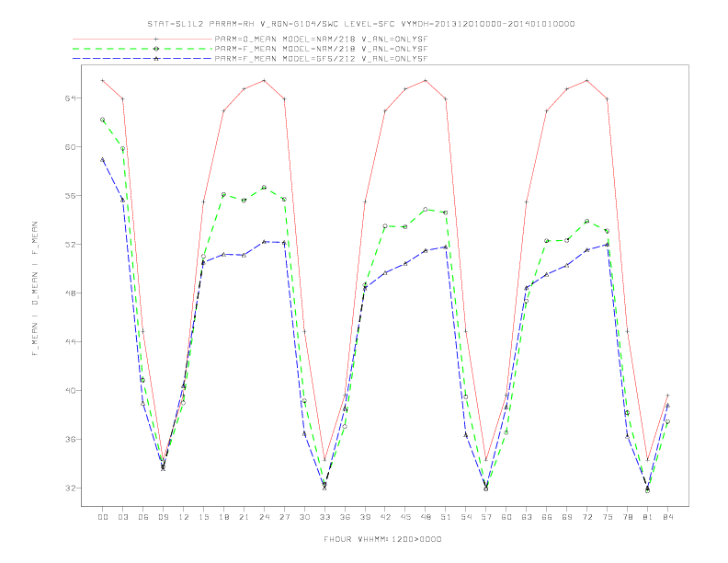728x563 pixels.
Task: Click the x-axis tick label 81
Action: click(x=648, y=517)
